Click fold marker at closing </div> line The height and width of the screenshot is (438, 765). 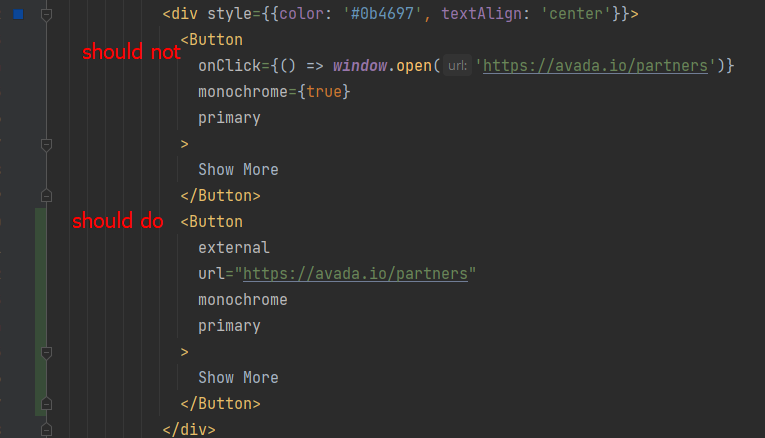[46, 430]
